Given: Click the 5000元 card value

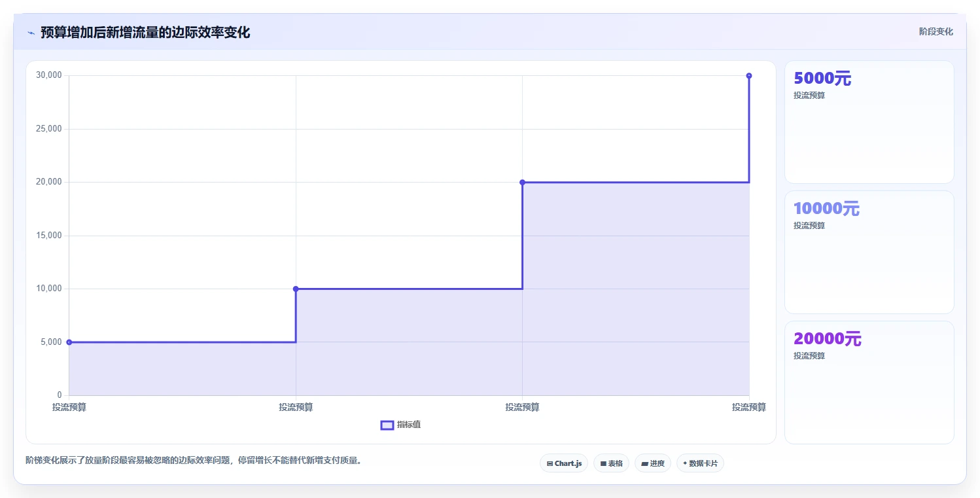Looking at the screenshot, I should [x=822, y=79].
